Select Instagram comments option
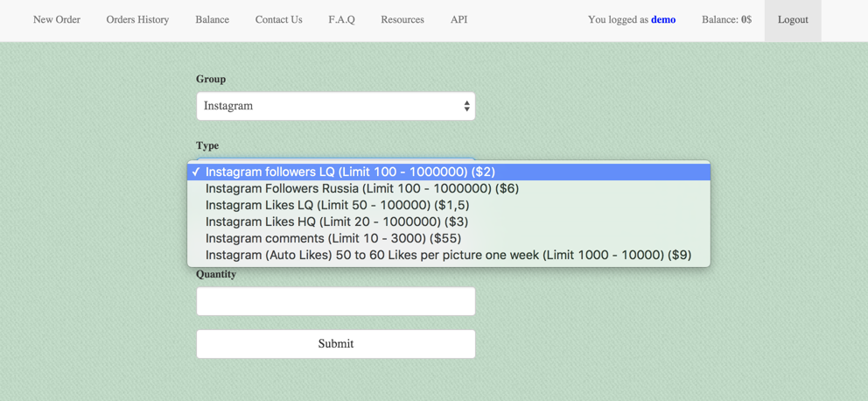Viewport: 868px width, 401px height. (449, 239)
